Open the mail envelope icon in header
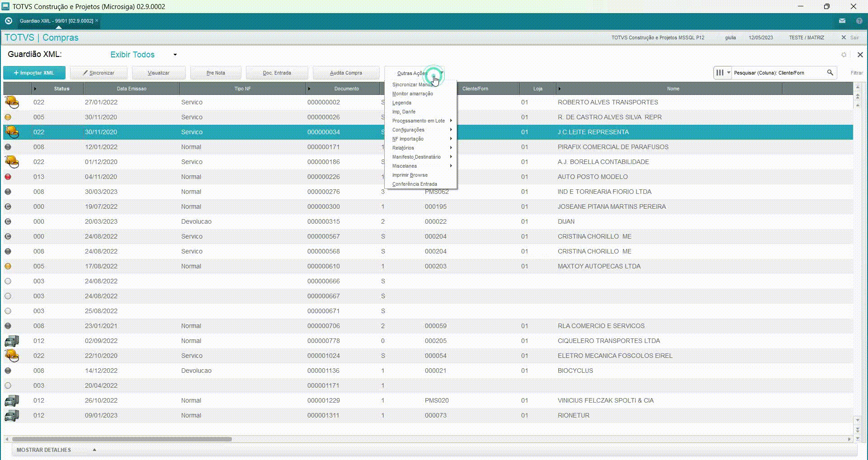 click(842, 21)
